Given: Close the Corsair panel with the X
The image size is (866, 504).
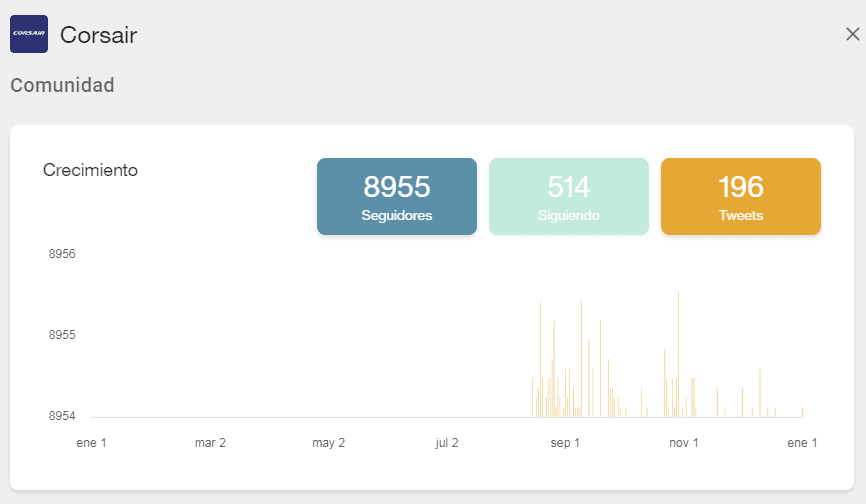Looking at the screenshot, I should tap(852, 34).
